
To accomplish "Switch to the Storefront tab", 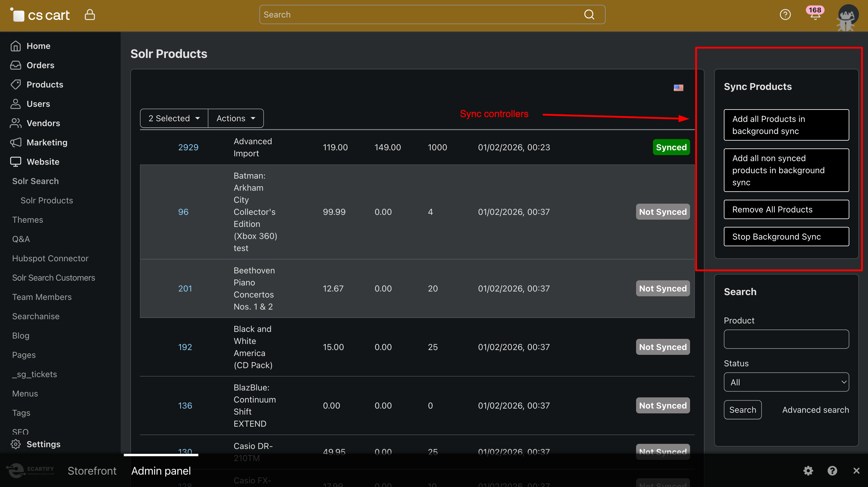I will 92,470.
